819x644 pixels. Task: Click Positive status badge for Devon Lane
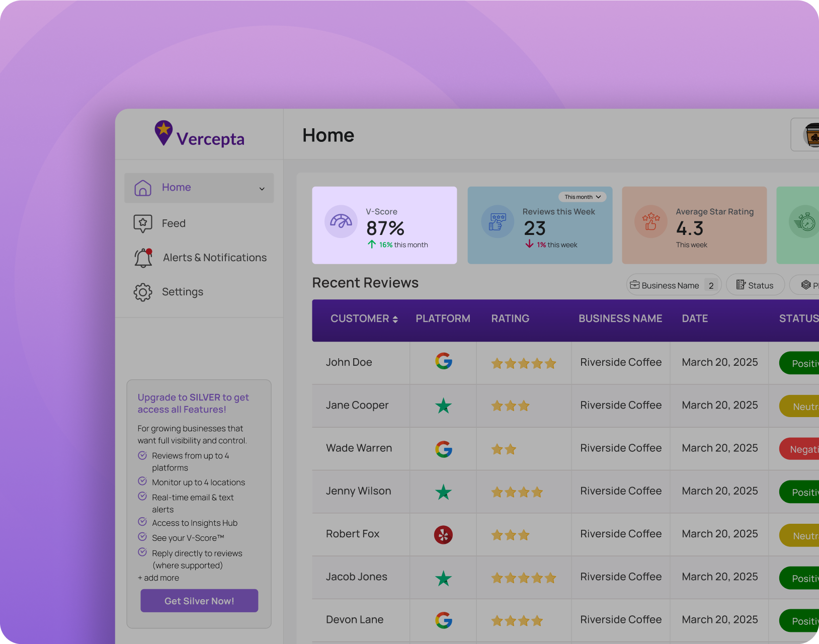(x=800, y=621)
